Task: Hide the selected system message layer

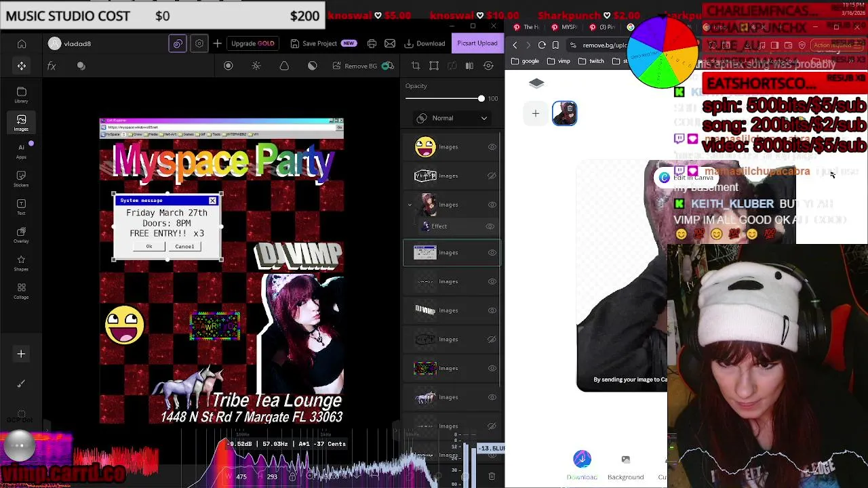Action: (492, 252)
